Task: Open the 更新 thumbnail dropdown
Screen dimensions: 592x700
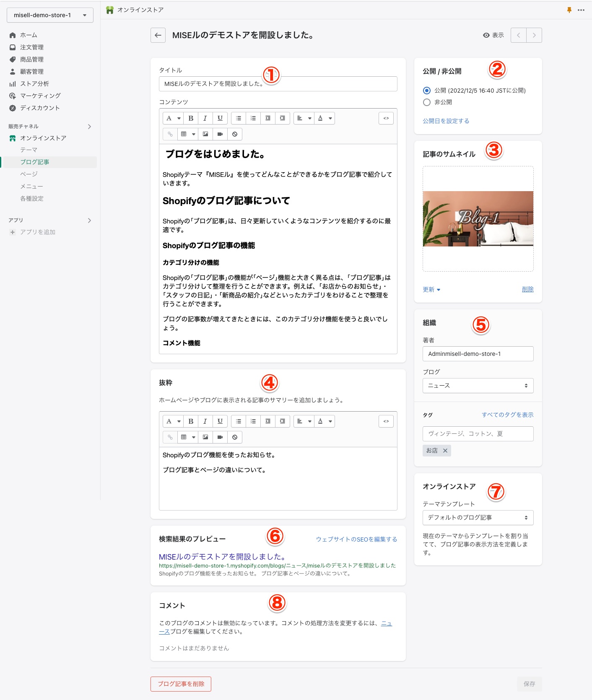Action: click(431, 290)
